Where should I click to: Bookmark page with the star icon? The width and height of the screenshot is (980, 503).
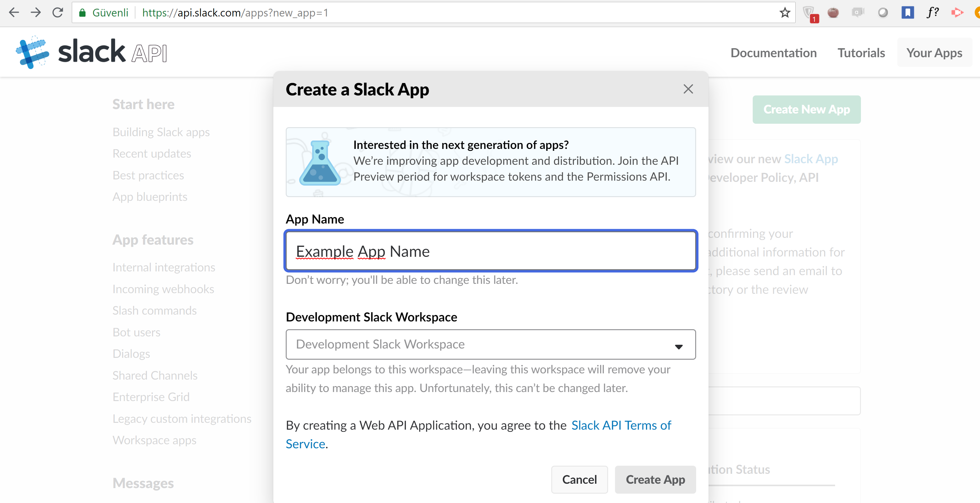(x=784, y=13)
